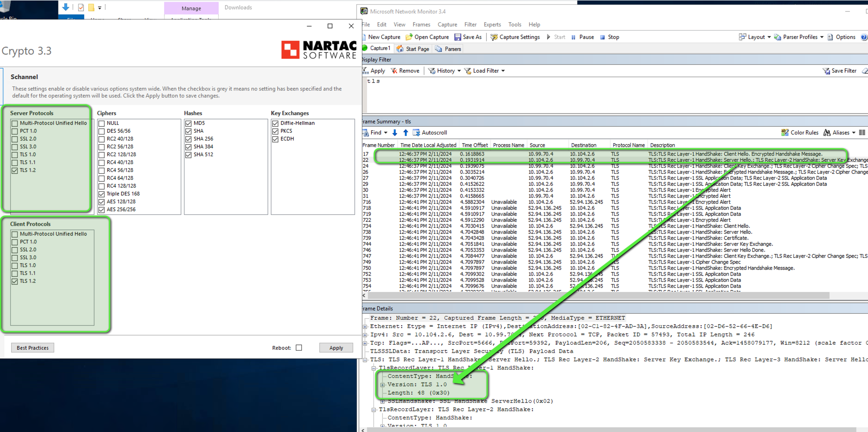Enable TLS 1.0 under Server Protocols

pyautogui.click(x=15, y=155)
